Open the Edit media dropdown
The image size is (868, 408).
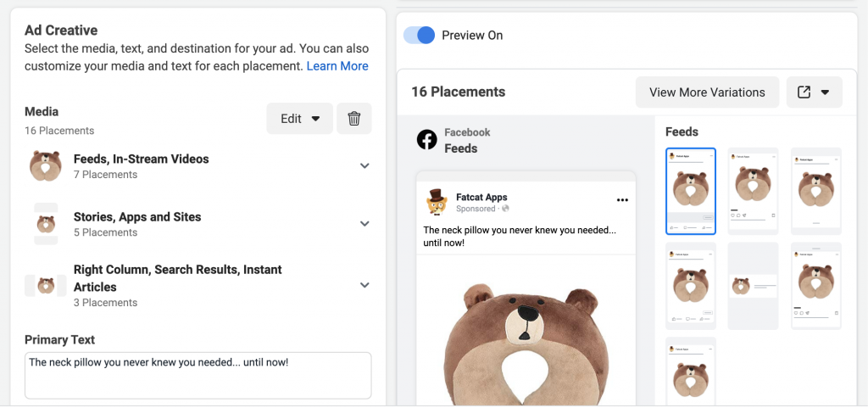click(300, 119)
